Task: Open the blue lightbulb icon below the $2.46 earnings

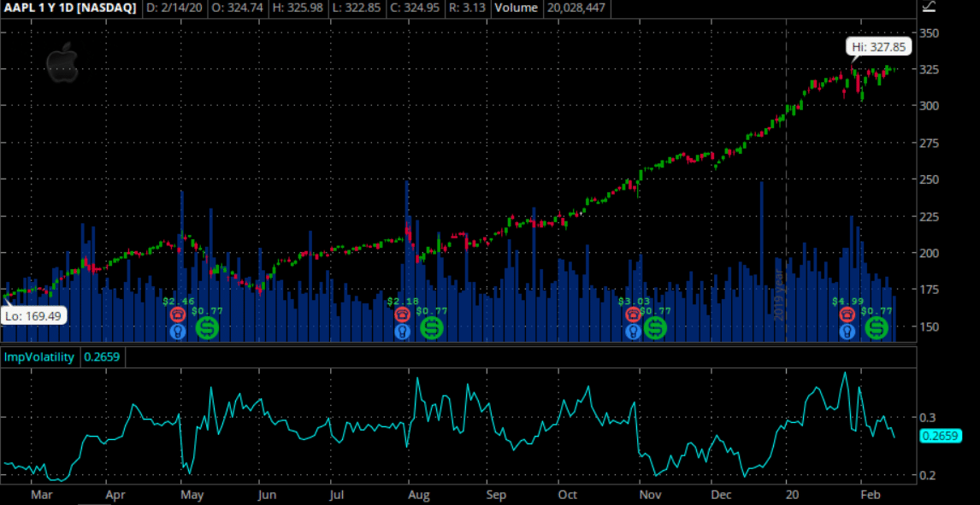Action: [x=178, y=332]
